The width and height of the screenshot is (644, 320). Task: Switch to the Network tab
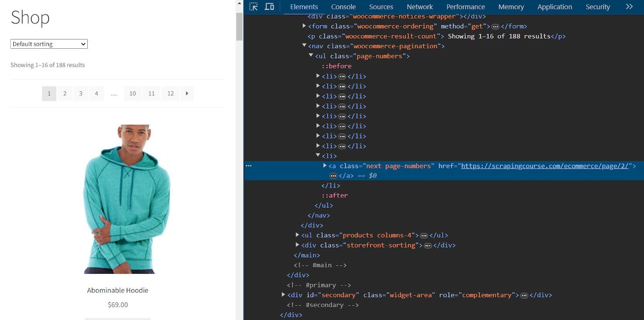click(x=420, y=7)
